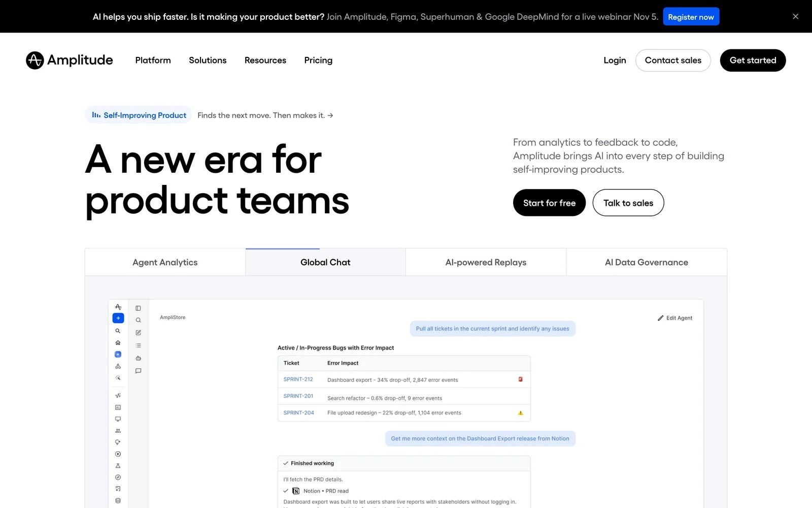This screenshot has height=508, width=812.
Task: Click the Start for free button
Action: tap(549, 203)
